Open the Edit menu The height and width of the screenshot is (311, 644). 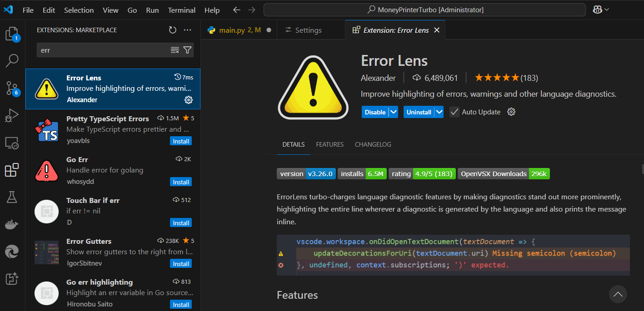click(x=49, y=10)
